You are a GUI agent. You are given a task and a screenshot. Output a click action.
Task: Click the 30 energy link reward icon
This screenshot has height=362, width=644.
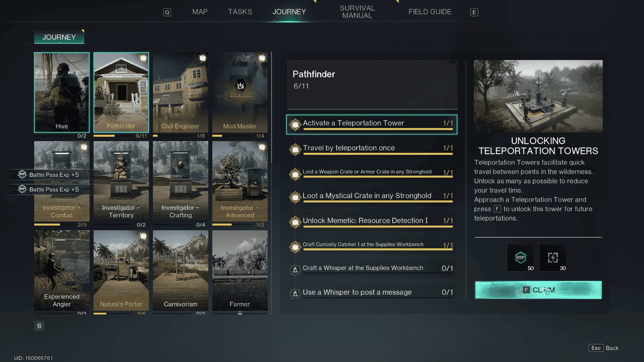point(552,258)
